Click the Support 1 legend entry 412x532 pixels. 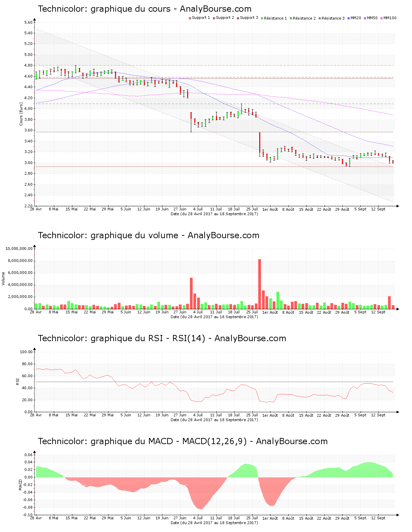coord(199,18)
